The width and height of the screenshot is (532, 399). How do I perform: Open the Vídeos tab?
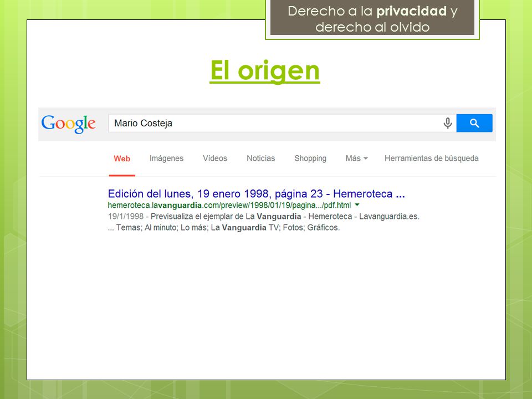(215, 158)
